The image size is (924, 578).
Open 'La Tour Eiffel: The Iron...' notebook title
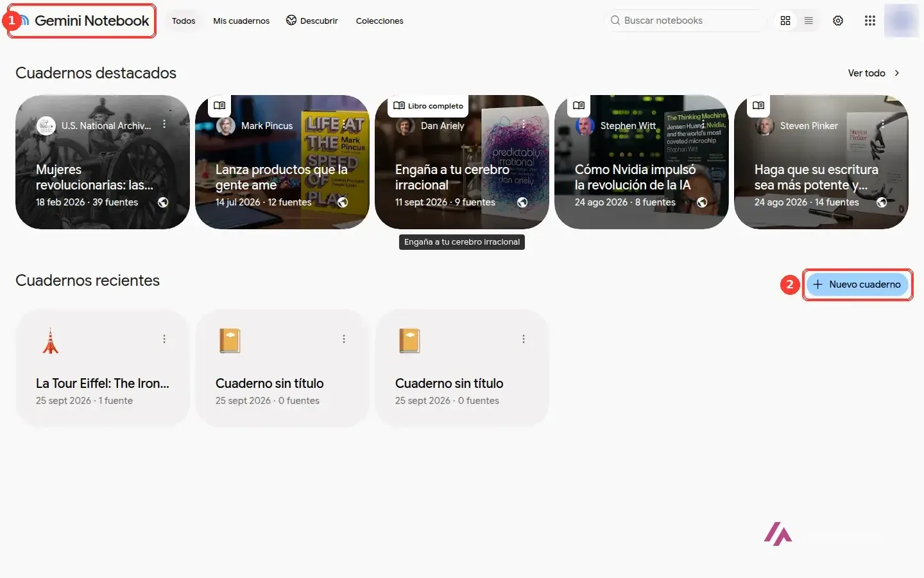coord(103,383)
